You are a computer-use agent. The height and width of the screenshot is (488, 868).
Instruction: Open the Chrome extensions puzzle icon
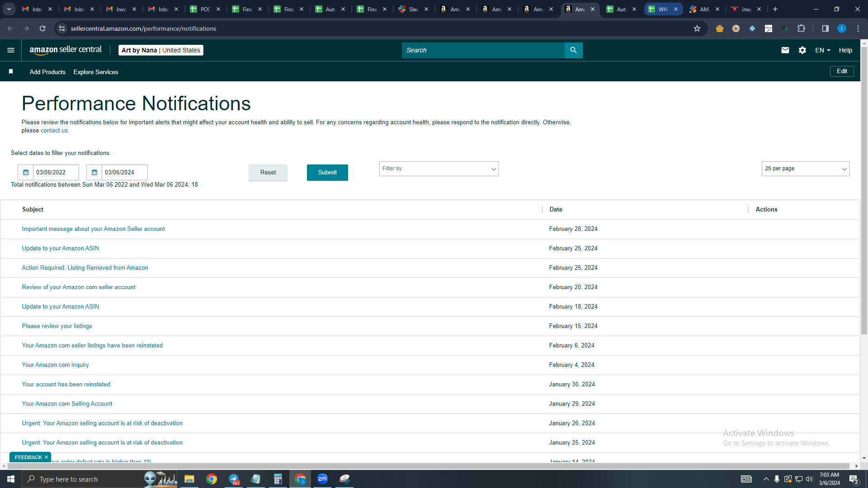pos(802,28)
